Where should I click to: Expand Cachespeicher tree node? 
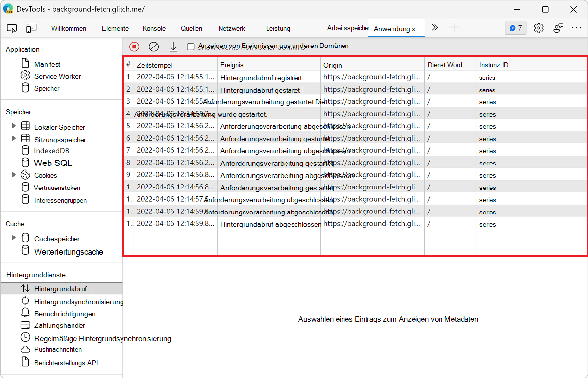(x=14, y=238)
